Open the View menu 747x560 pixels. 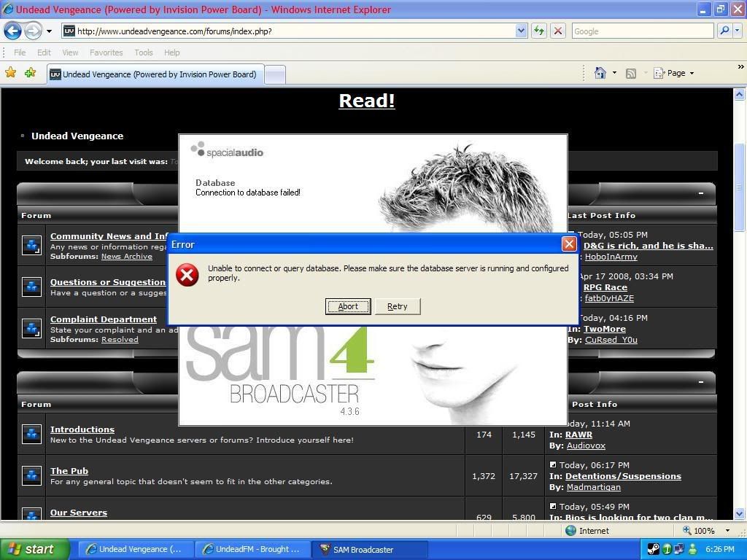70,52
